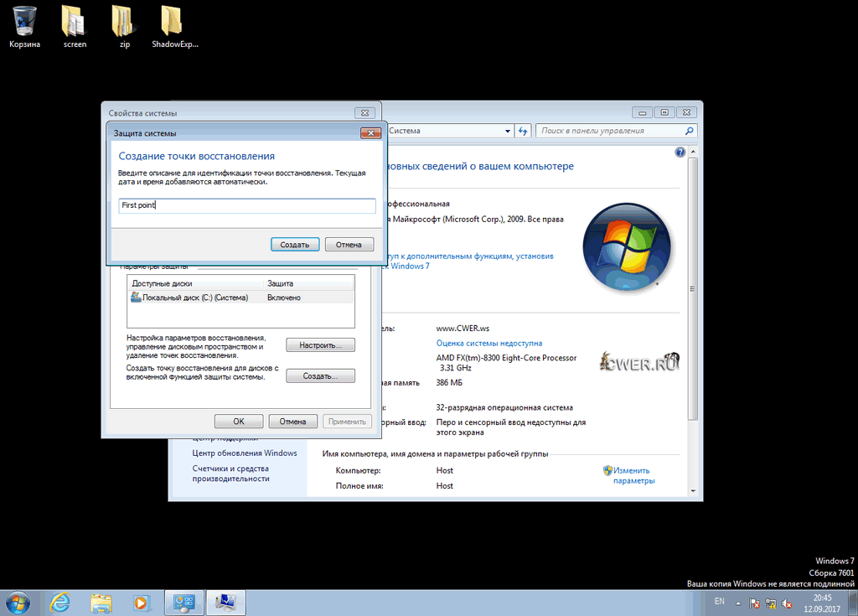The width and height of the screenshot is (858, 616).
Task: Show hidden tray icons arrow
Action: [739, 603]
